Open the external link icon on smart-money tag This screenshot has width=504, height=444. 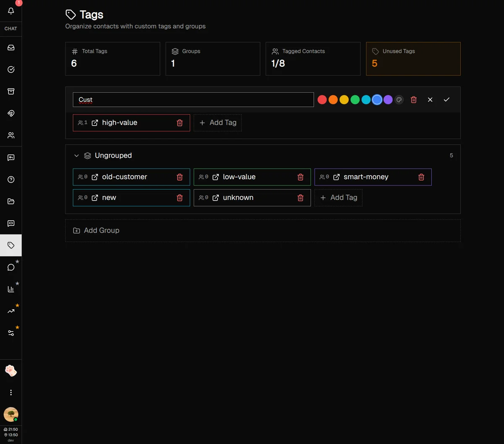coord(336,177)
